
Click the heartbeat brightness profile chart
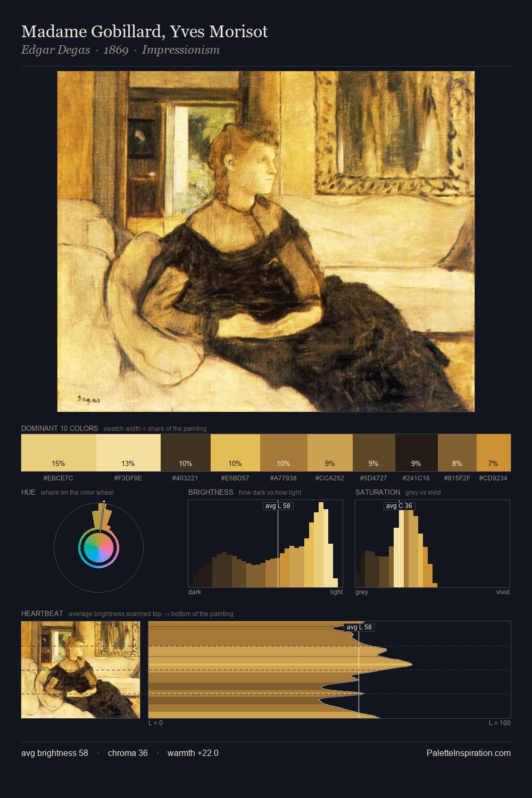[x=329, y=670]
